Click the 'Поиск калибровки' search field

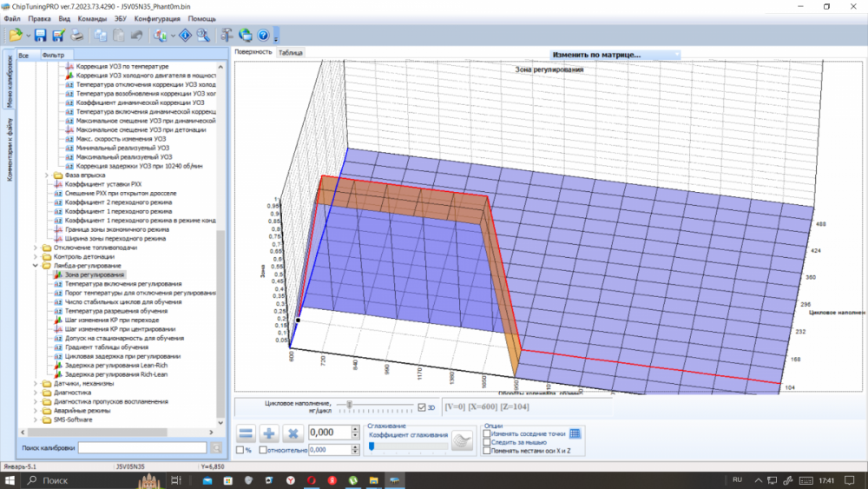click(141, 447)
